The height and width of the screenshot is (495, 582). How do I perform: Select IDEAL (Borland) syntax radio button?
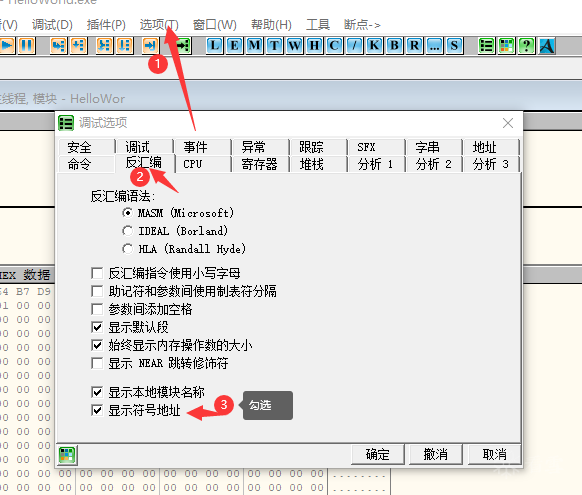(127, 231)
